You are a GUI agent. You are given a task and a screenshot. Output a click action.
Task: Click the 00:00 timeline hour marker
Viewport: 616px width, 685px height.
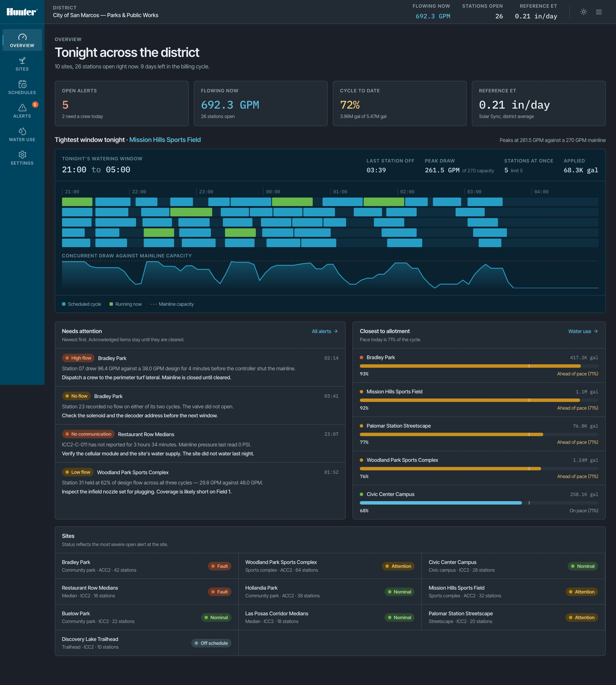pos(273,192)
